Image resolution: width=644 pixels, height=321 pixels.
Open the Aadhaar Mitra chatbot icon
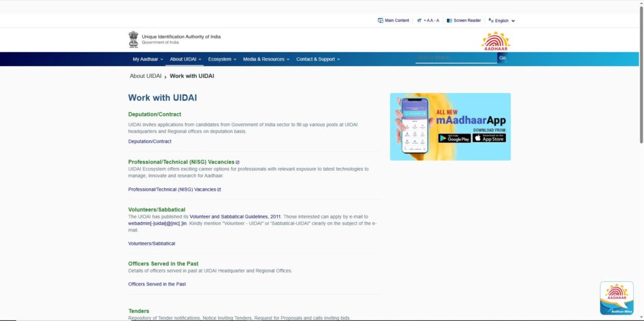(x=616, y=298)
